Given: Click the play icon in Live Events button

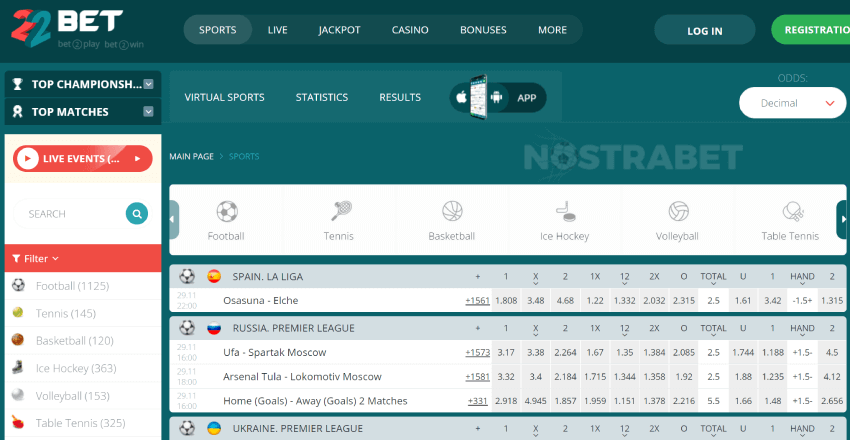Looking at the screenshot, I should coord(28,159).
